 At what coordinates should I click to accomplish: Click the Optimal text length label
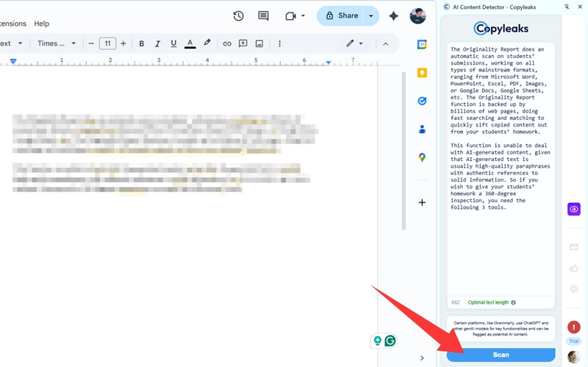(488, 302)
